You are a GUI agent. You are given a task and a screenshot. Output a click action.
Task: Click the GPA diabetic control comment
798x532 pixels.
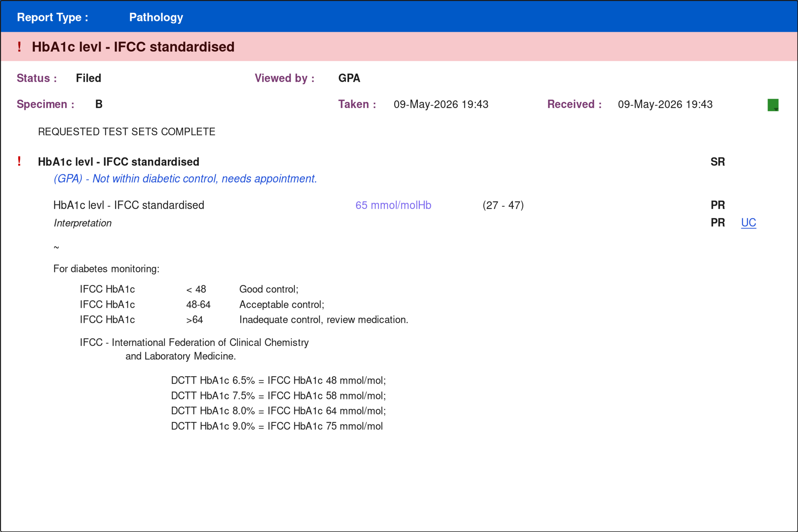tap(185, 179)
